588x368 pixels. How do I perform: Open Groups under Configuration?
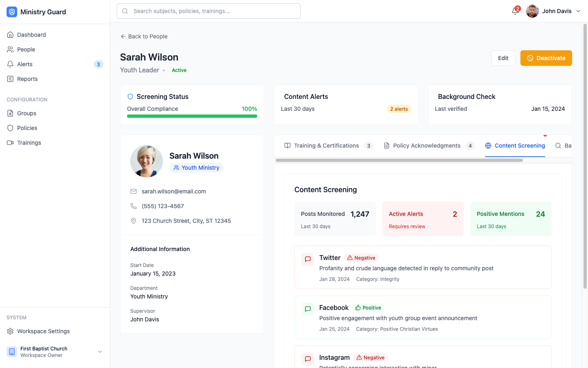point(10,113)
